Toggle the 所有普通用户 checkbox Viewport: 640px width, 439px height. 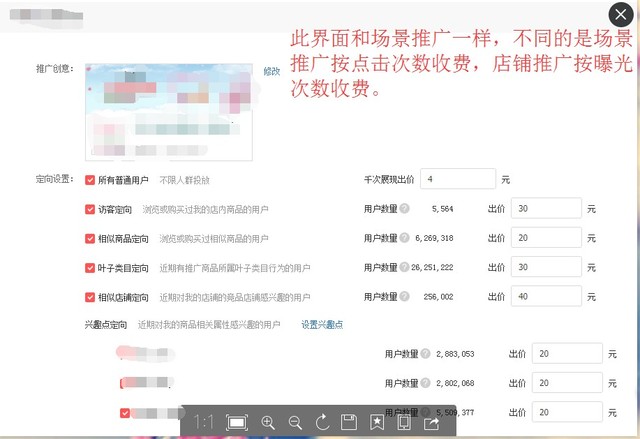[x=90, y=180]
